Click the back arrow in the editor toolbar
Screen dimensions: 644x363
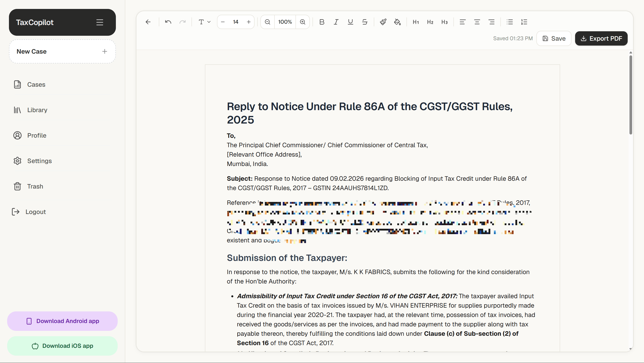[148, 22]
